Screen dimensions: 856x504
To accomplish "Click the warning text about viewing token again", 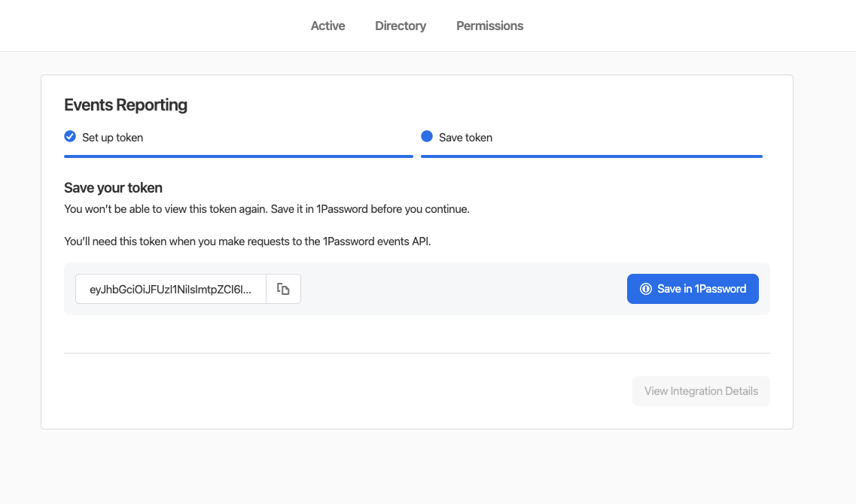I will [x=267, y=209].
